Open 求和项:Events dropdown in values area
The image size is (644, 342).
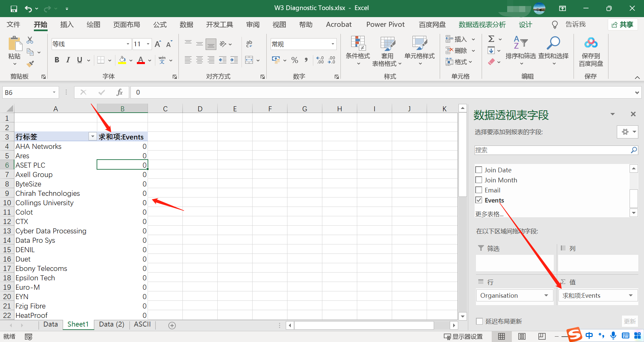[631, 295]
